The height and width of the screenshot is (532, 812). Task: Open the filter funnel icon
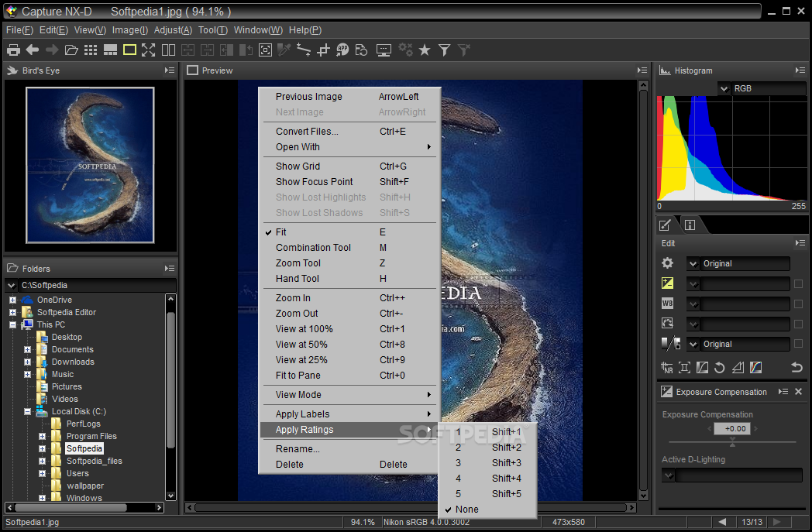tap(444, 50)
